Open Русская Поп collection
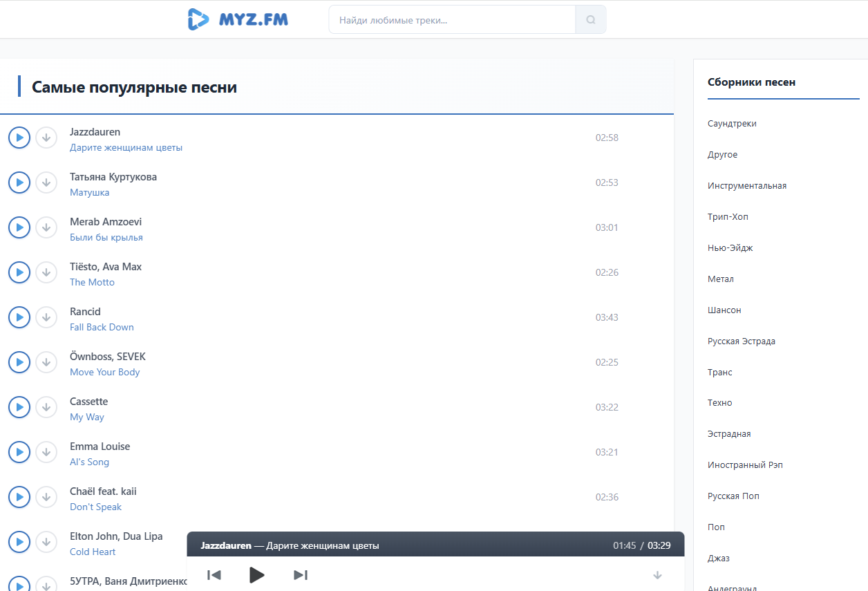This screenshot has height=591, width=868. pos(733,496)
